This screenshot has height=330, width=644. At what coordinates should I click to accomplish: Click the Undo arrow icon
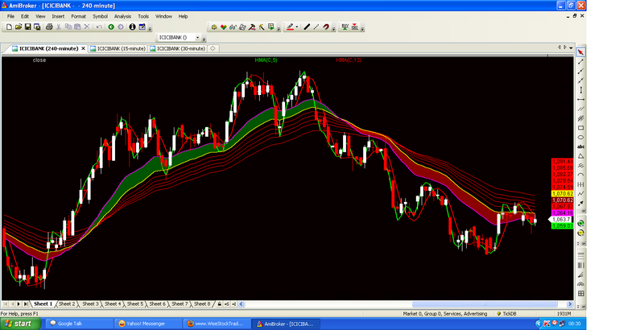(99, 27)
